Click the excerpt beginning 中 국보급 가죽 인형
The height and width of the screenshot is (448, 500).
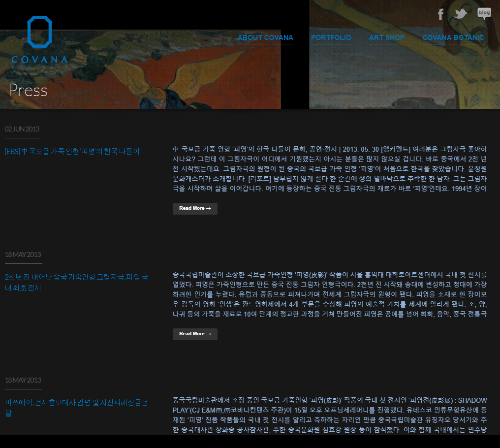pyautogui.click(x=330, y=169)
